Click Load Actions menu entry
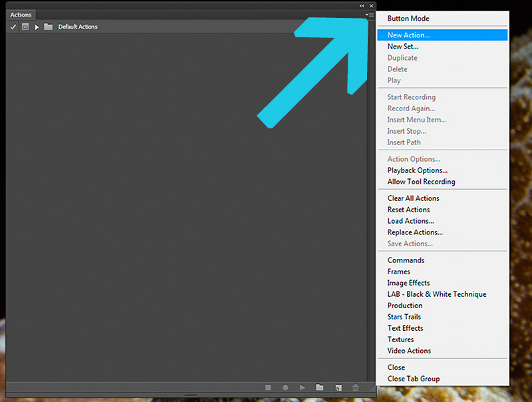 tap(410, 221)
